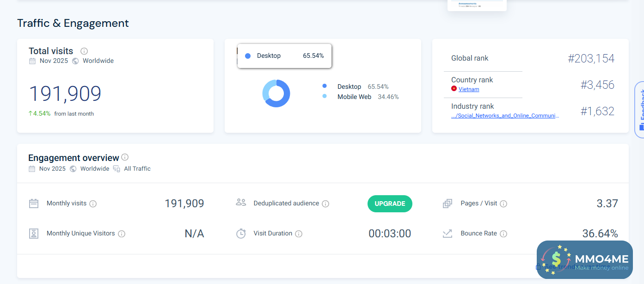
Task: Click Monthly visits calendar icon
Action: point(34,204)
